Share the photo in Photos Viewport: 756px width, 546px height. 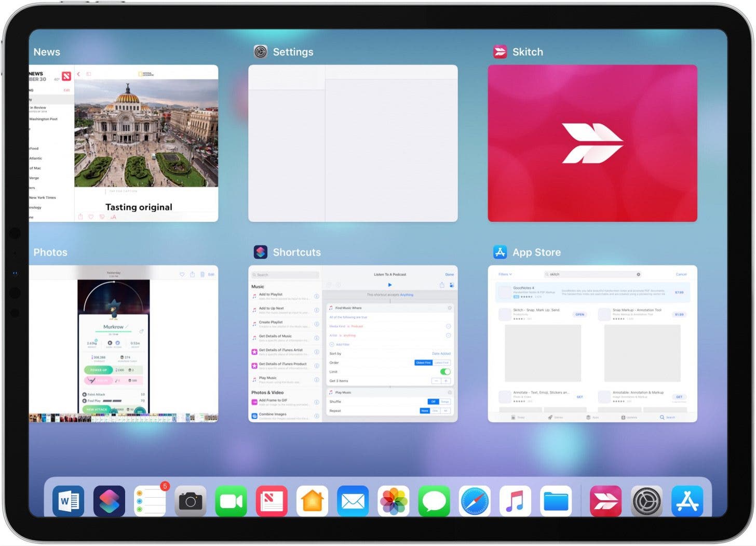(x=192, y=274)
